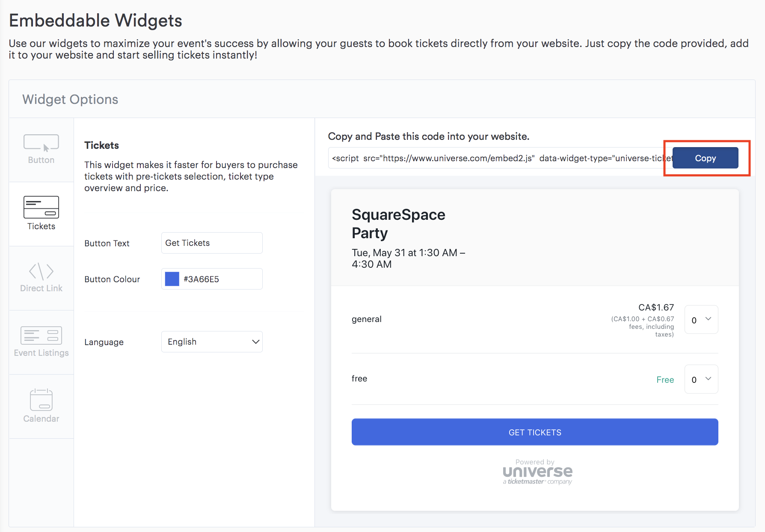Click the 'Copy and Paste this code' instruction
This screenshot has width=765, height=532.
coord(429,136)
